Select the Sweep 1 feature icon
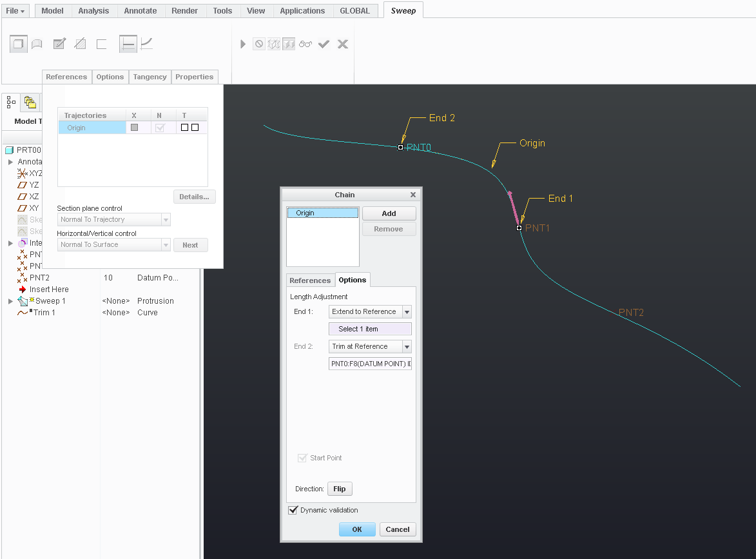 [x=23, y=301]
